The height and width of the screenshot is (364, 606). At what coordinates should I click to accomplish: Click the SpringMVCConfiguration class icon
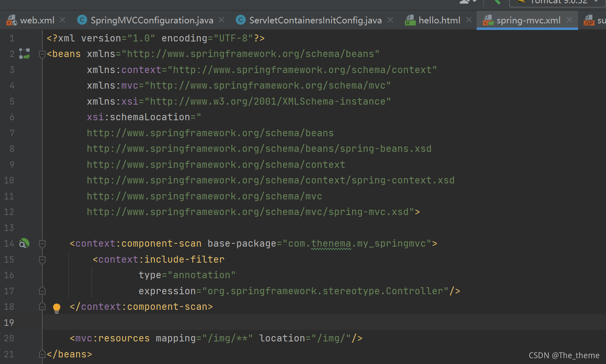coord(82,20)
